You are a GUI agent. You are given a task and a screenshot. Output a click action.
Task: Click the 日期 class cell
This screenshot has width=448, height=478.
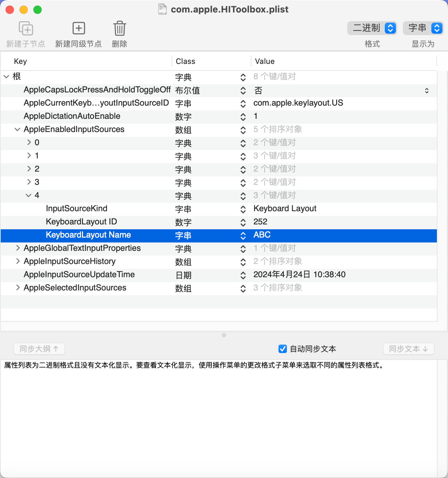(183, 275)
